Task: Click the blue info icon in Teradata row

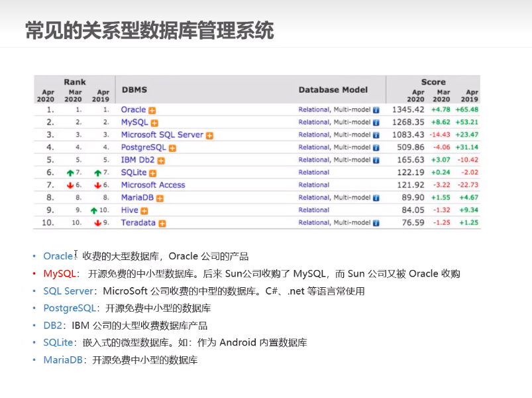Action: [x=376, y=223]
